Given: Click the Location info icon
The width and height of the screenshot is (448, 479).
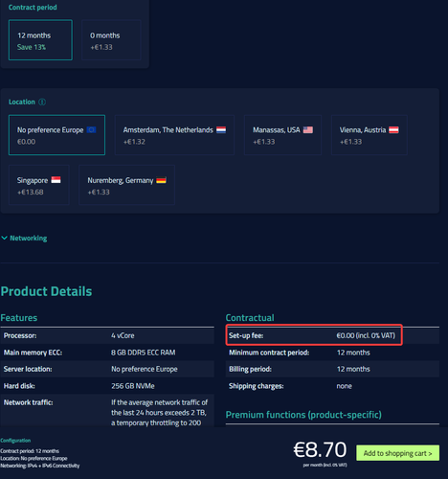Looking at the screenshot, I should (42, 102).
